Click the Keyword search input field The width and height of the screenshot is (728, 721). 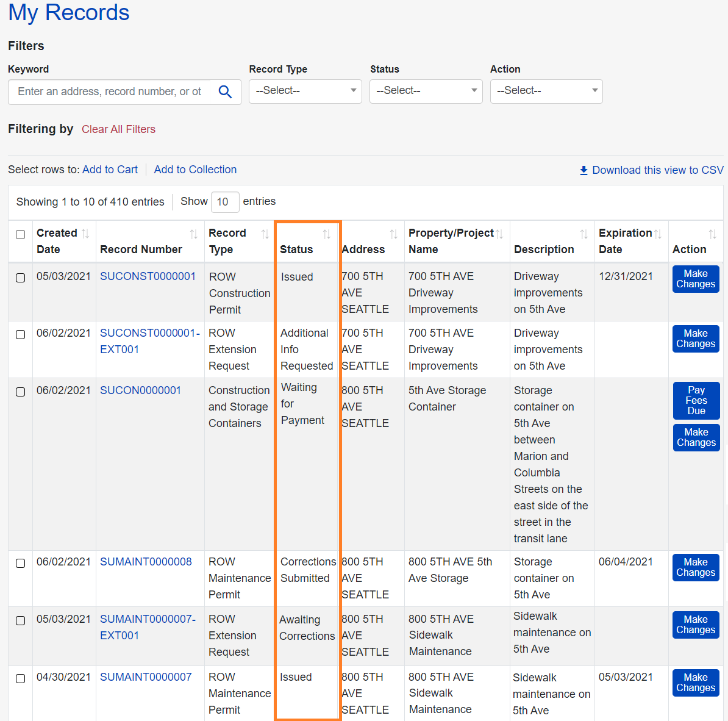(110, 91)
